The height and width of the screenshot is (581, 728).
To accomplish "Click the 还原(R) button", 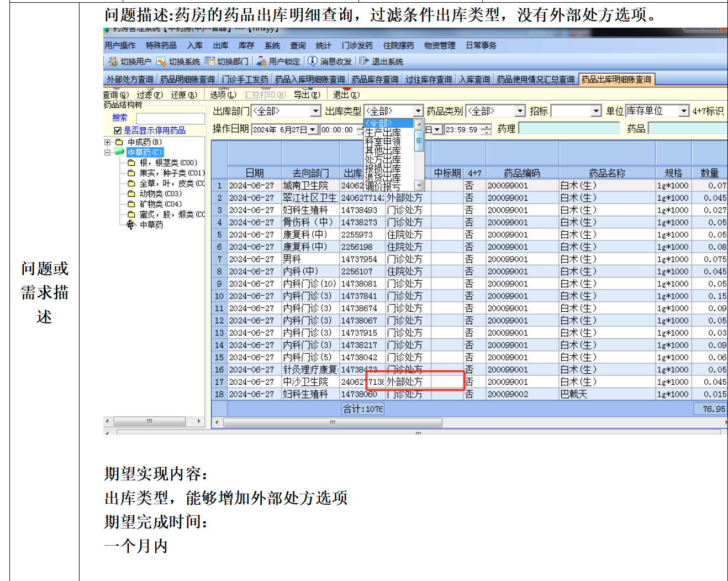I will click(184, 95).
